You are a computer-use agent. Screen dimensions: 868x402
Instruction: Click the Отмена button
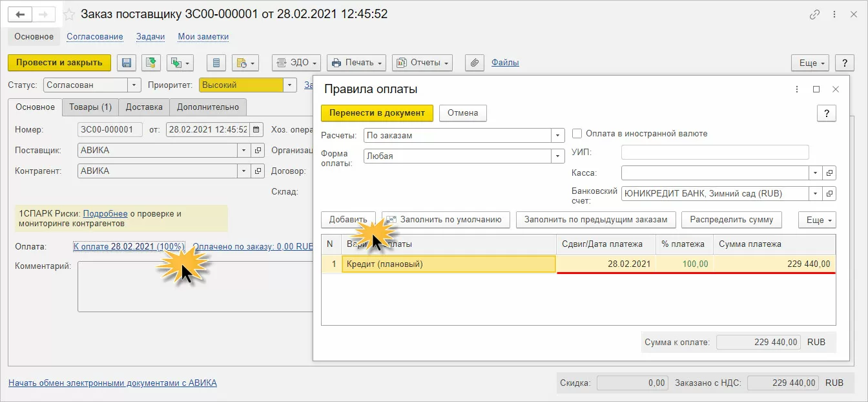click(x=463, y=113)
